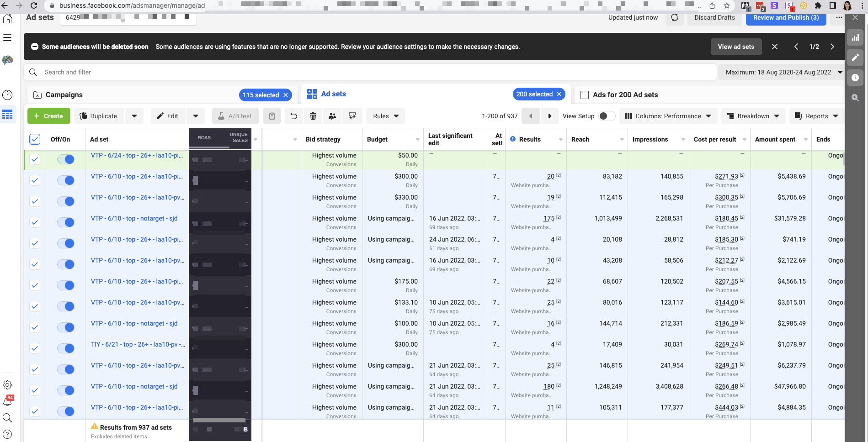Open Results column sort arrow

tap(561, 139)
